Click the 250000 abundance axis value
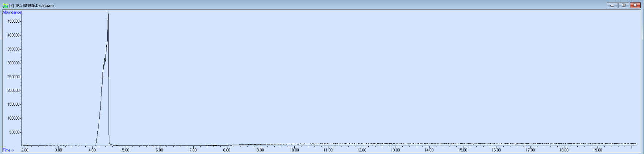 click(13, 77)
